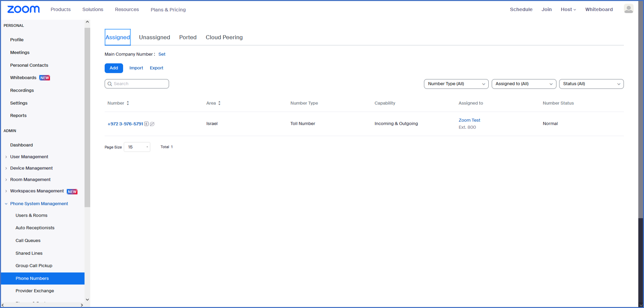The height and width of the screenshot is (308, 644).
Task: Sort the table by the Area column arrows
Action: click(219, 103)
